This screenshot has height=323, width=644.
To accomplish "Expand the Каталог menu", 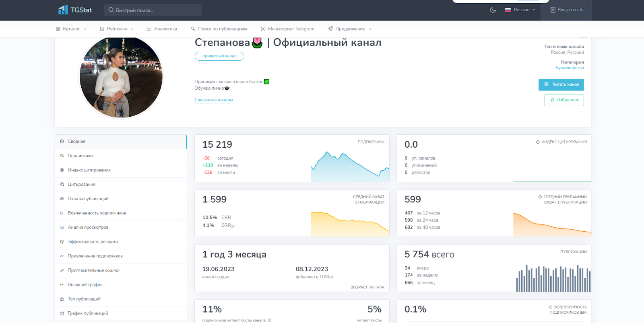I will [x=71, y=29].
